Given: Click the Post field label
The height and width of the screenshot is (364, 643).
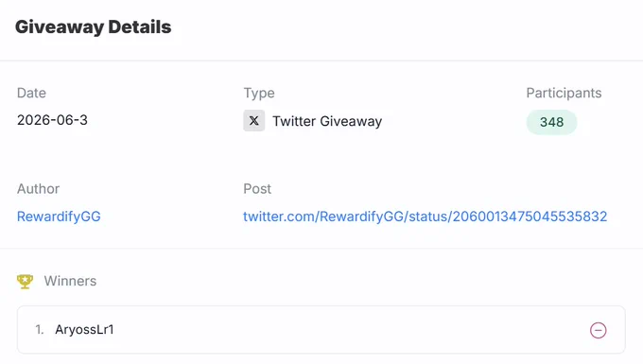Looking at the screenshot, I should (257, 189).
